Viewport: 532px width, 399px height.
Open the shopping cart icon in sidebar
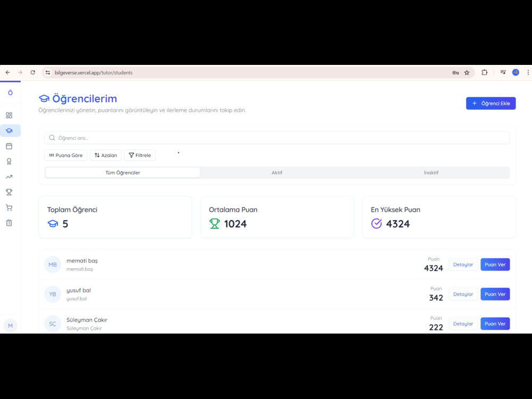pyautogui.click(x=9, y=207)
